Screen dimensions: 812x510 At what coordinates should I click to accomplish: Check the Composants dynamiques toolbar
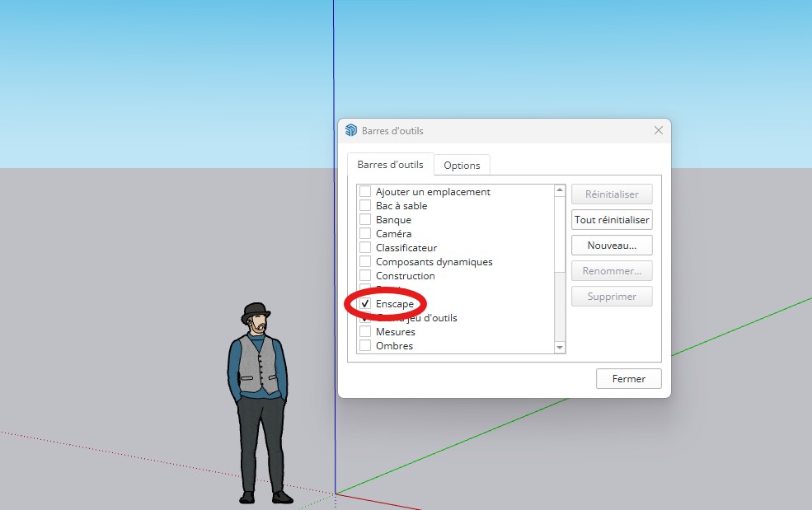(365, 261)
